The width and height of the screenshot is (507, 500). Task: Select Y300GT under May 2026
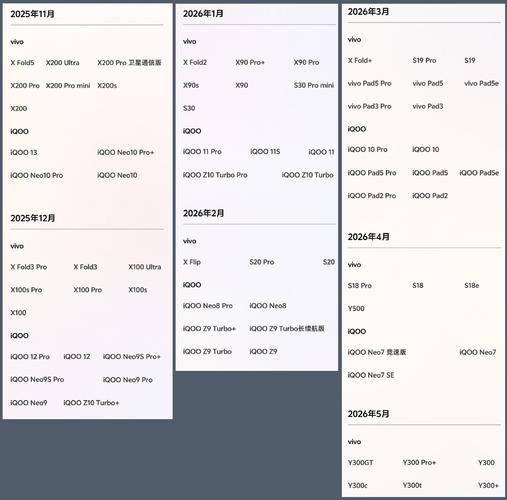pos(361,463)
